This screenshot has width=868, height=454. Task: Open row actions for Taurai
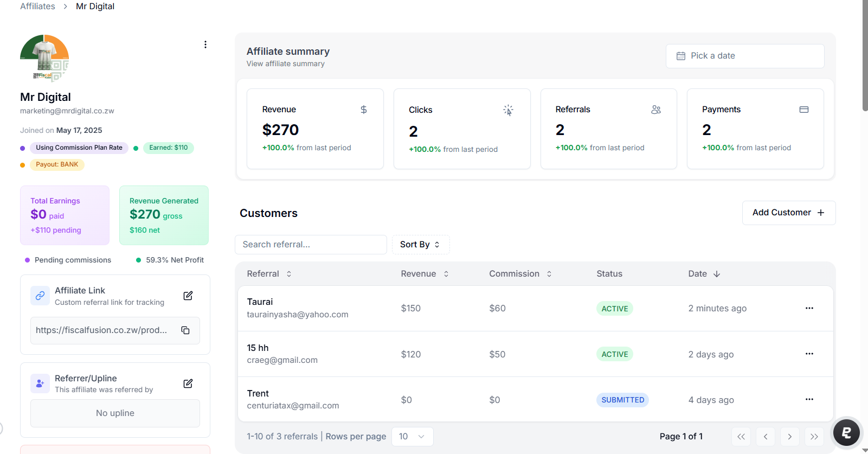coord(809,308)
